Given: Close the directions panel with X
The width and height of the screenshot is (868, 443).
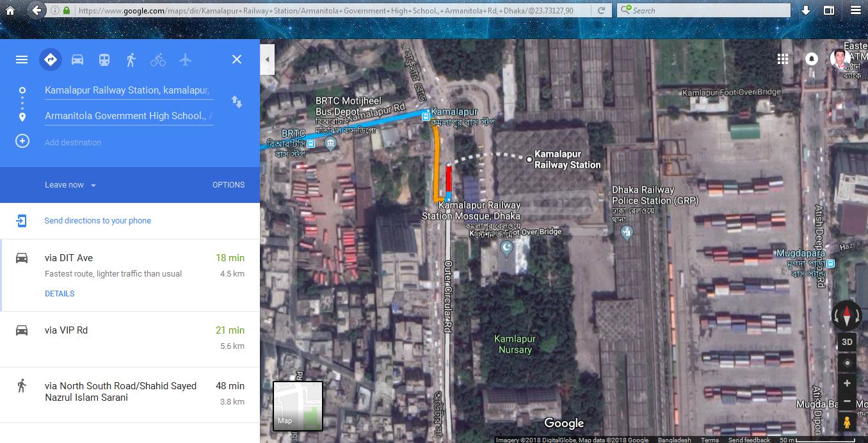Looking at the screenshot, I should pos(237,60).
